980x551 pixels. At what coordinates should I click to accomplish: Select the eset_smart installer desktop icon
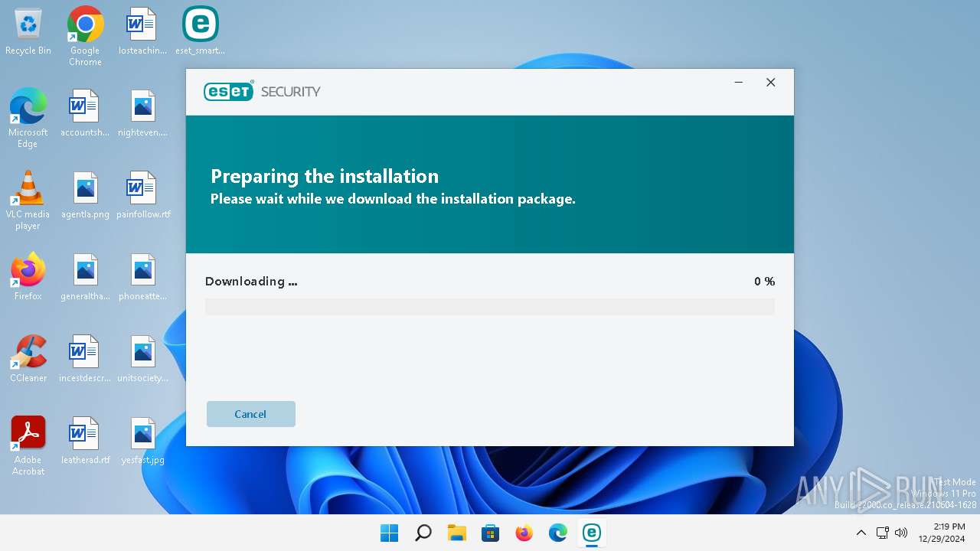200,32
